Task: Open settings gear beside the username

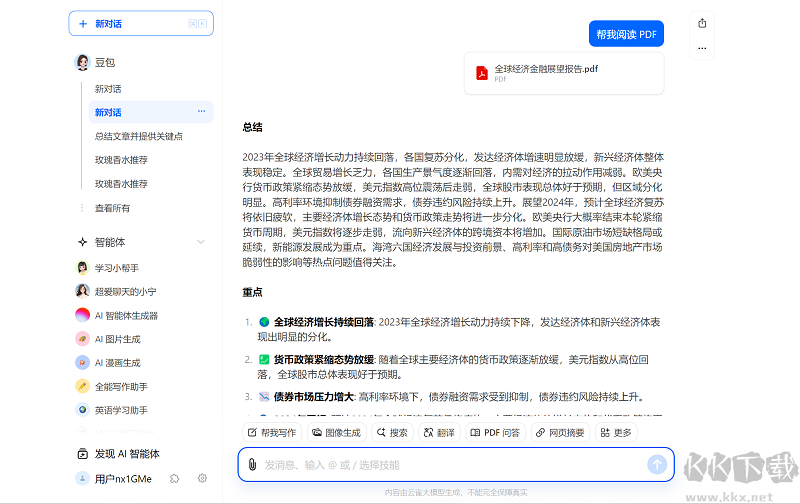Action: [202, 479]
